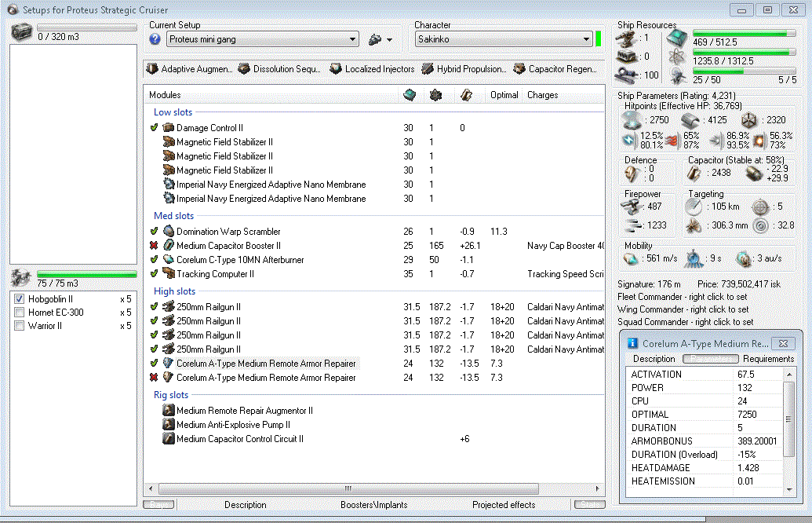Enable the deactivated second Remote Armor Repairer
This screenshot has width=812, height=523.
pos(154,378)
